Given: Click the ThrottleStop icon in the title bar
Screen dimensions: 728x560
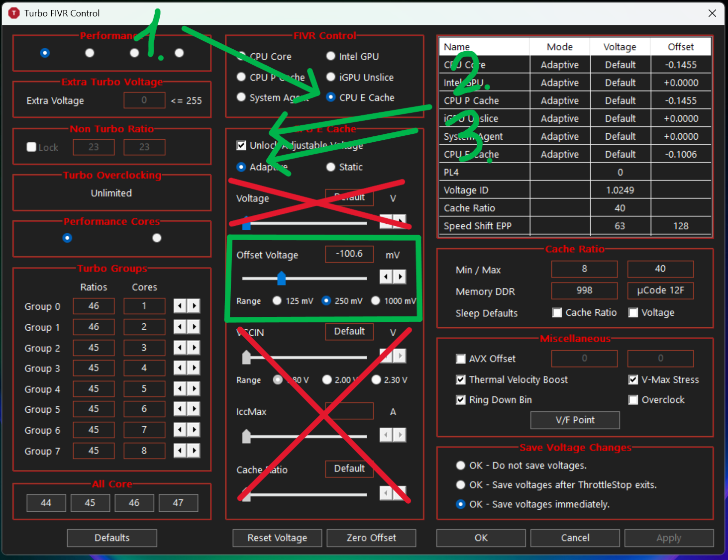Looking at the screenshot, I should pyautogui.click(x=14, y=13).
